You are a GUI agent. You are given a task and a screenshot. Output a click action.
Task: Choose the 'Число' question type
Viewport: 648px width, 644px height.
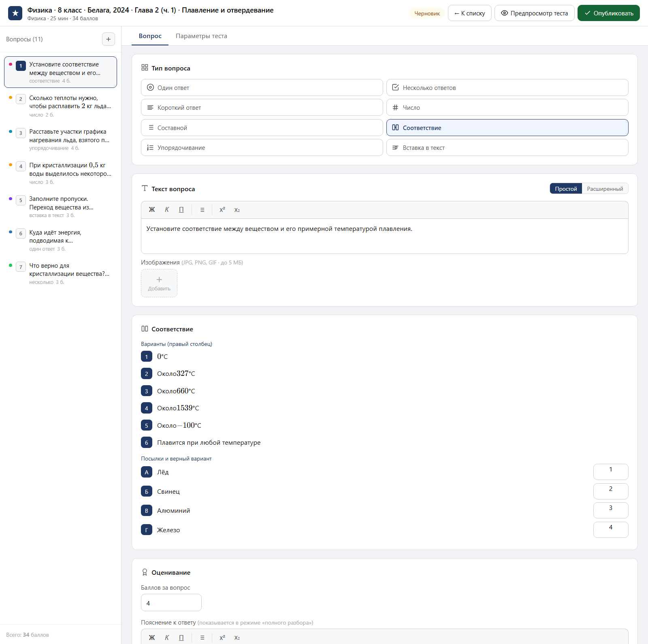pos(507,108)
